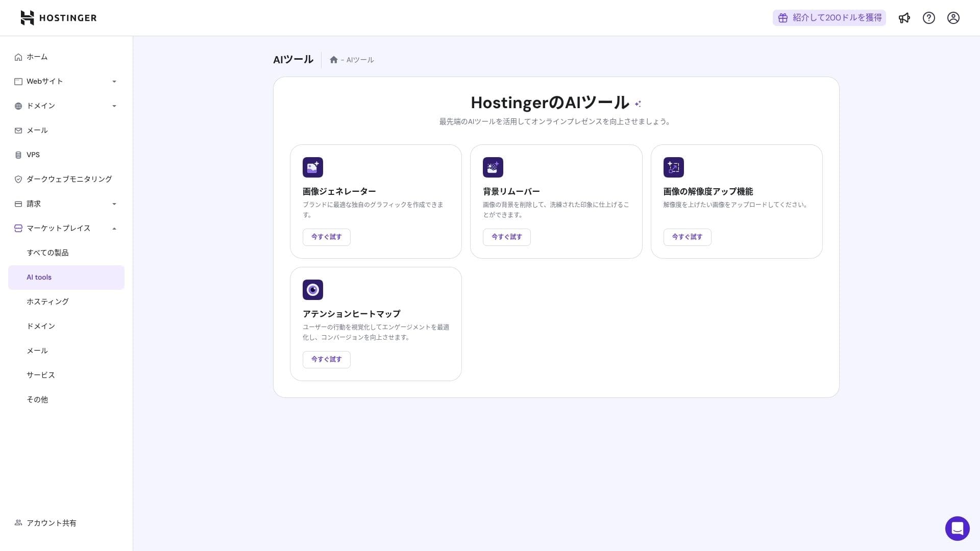Viewport: 980px width, 551px height.
Task: Select その他 under marketplace
Action: [x=66, y=399]
